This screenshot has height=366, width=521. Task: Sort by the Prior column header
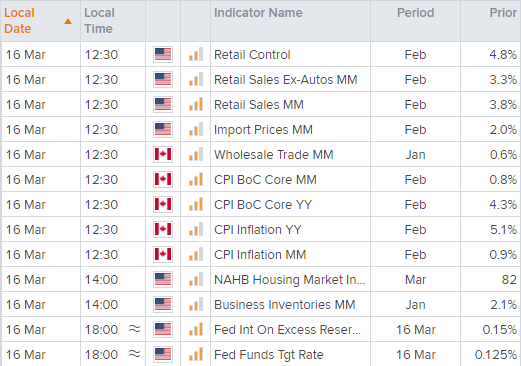coord(503,13)
